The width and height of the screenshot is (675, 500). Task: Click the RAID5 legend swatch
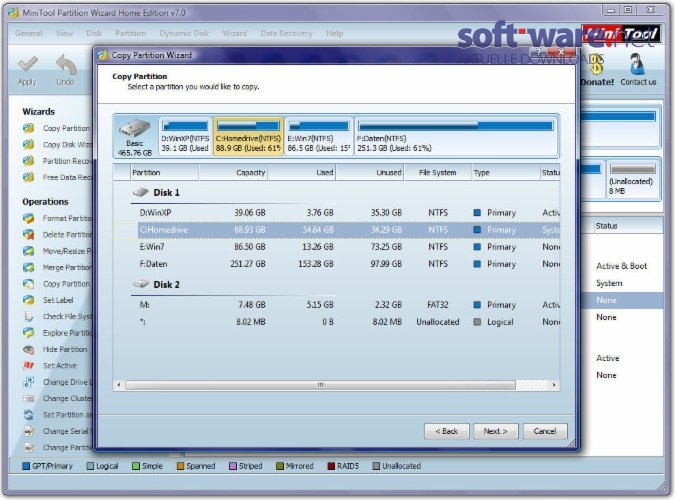click(x=331, y=466)
